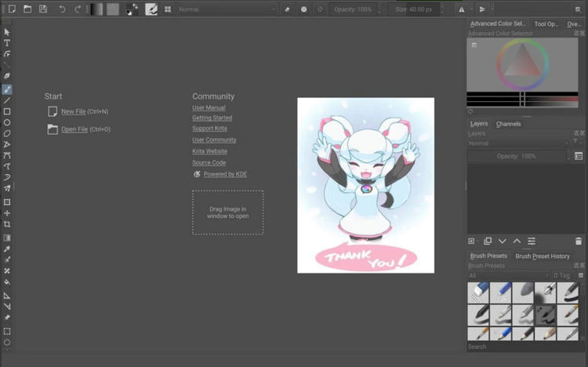Switch to the Layers tab
Screen dimensions: 588x367
(479, 123)
